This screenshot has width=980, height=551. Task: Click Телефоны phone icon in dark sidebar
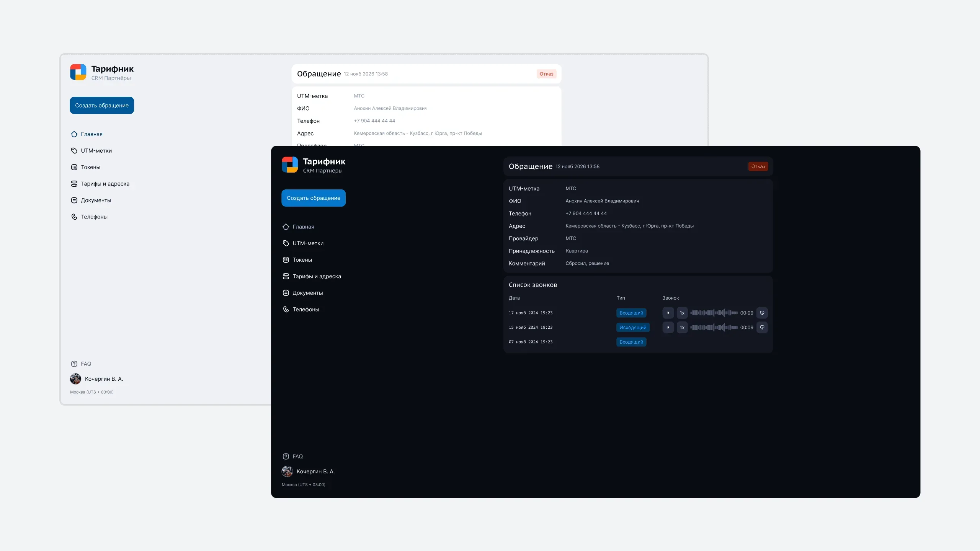click(286, 309)
